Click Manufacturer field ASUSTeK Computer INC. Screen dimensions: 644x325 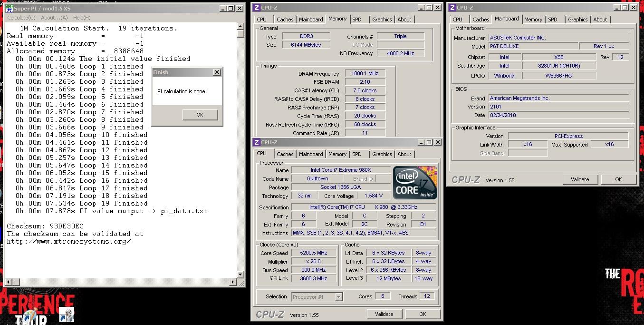coord(558,38)
